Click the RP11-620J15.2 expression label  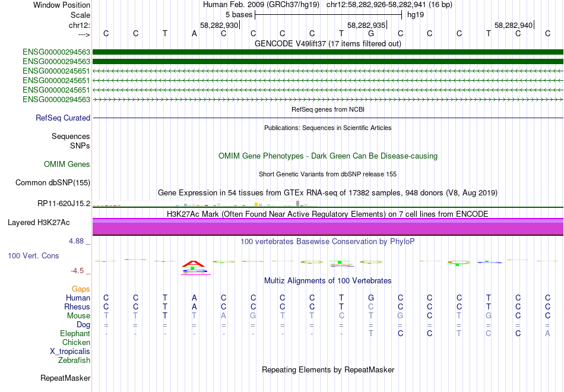64,203
